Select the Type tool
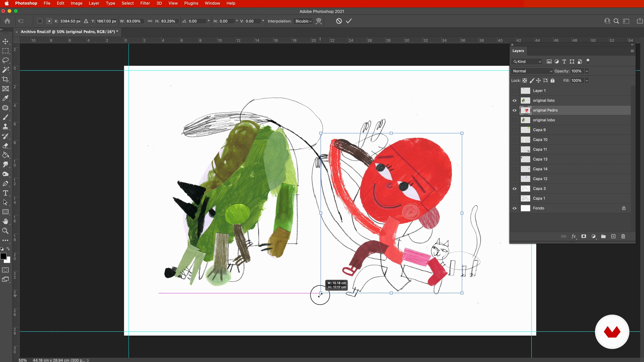This screenshot has height=362, width=644. pyautogui.click(x=6, y=193)
